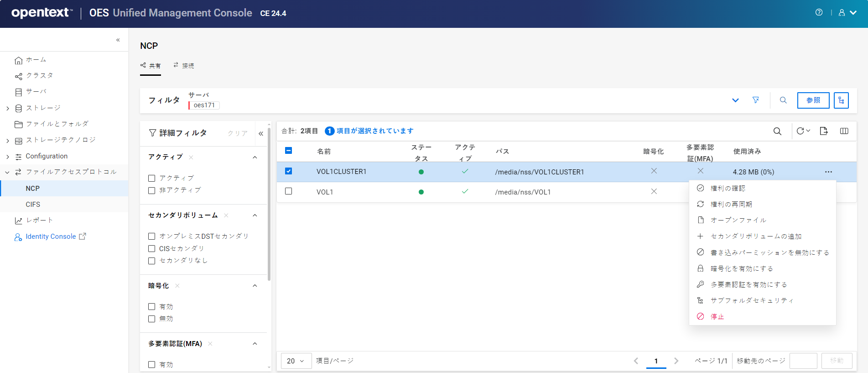Click the help question mark icon

pos(819,13)
